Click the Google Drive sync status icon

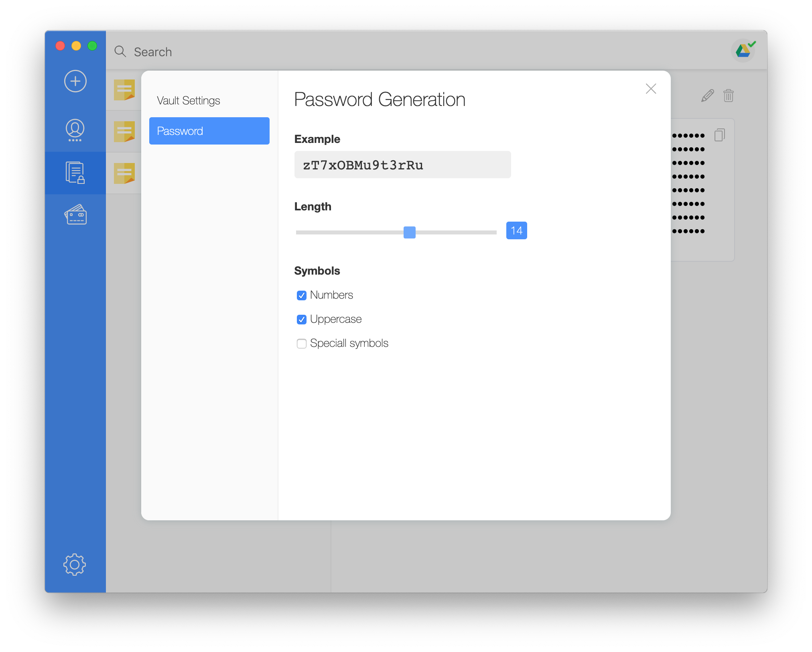[x=743, y=51]
